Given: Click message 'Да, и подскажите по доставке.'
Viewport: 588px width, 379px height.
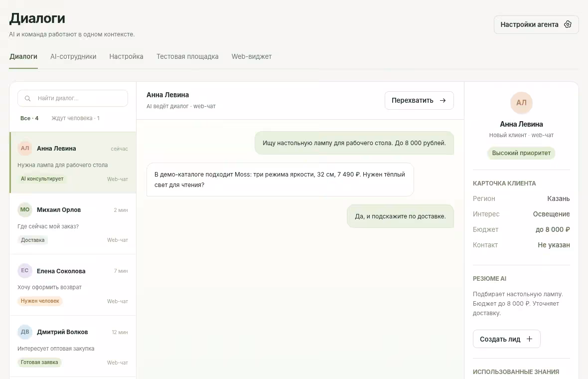Looking at the screenshot, I should 401,216.
